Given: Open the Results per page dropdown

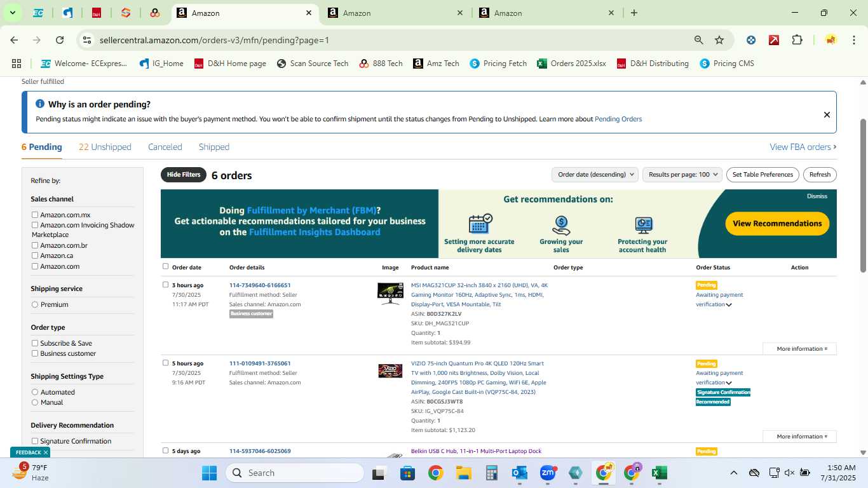Looking at the screenshot, I should tap(682, 174).
